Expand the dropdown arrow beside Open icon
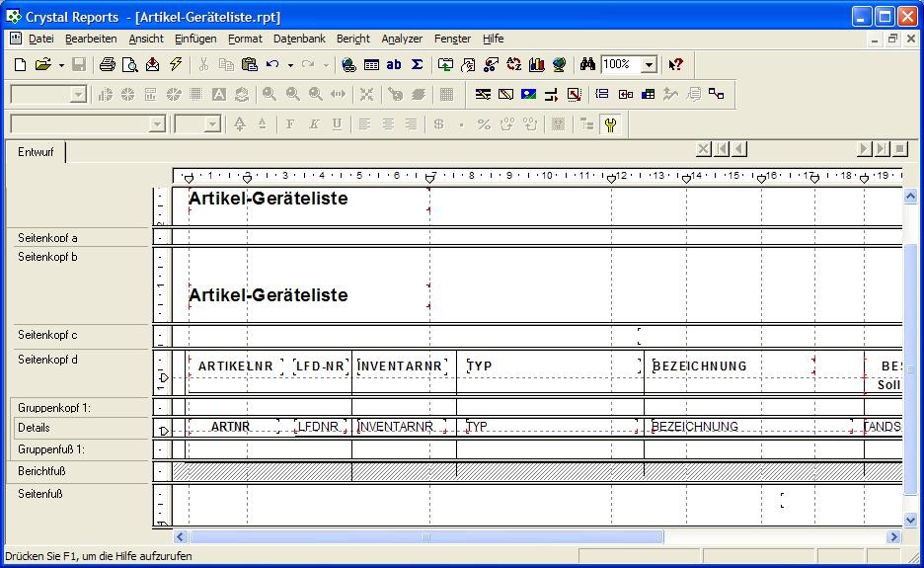This screenshot has height=568, width=924. click(x=61, y=65)
